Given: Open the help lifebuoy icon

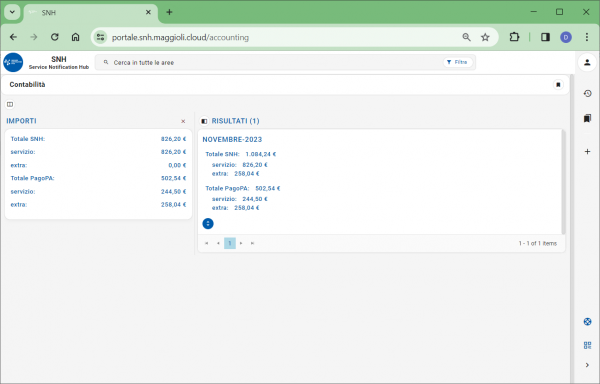Looking at the screenshot, I should (587, 322).
